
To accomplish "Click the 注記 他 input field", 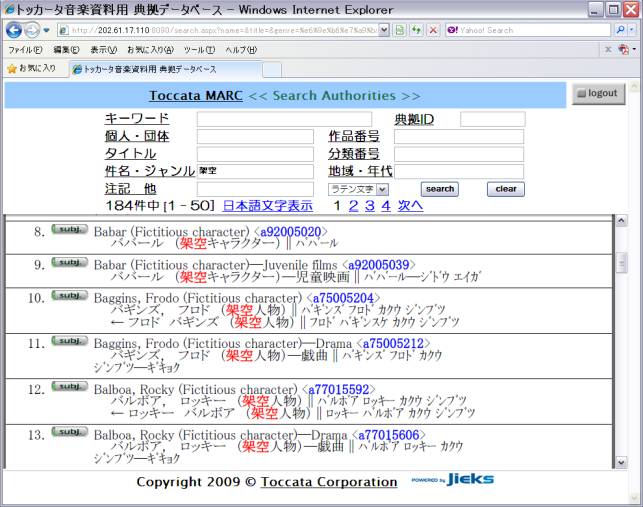I will (x=255, y=189).
